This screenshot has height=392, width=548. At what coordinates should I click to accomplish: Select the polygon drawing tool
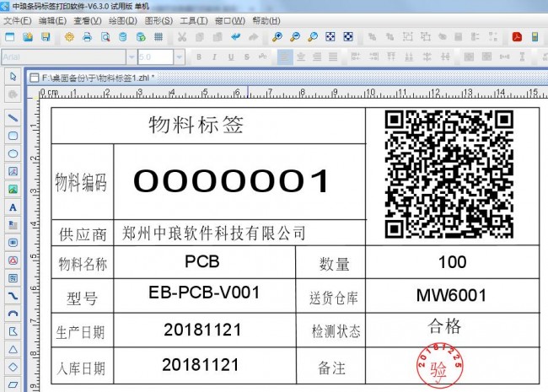(x=13, y=331)
